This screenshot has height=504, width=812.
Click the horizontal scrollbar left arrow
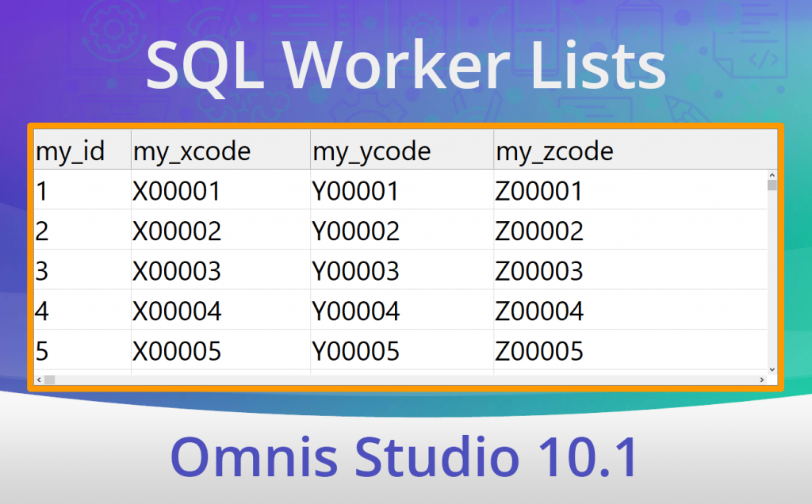39,380
